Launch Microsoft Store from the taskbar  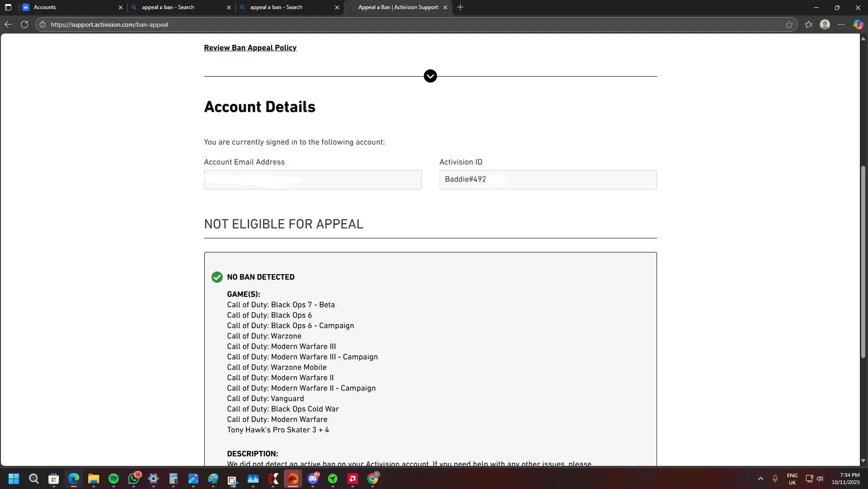coord(54,479)
